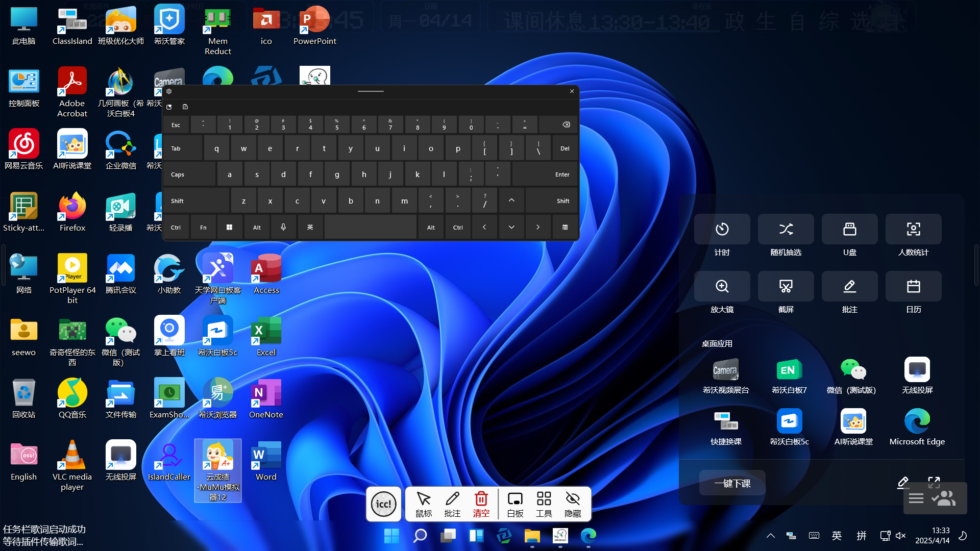Toggle the left Shift key on keyboard

(195, 201)
